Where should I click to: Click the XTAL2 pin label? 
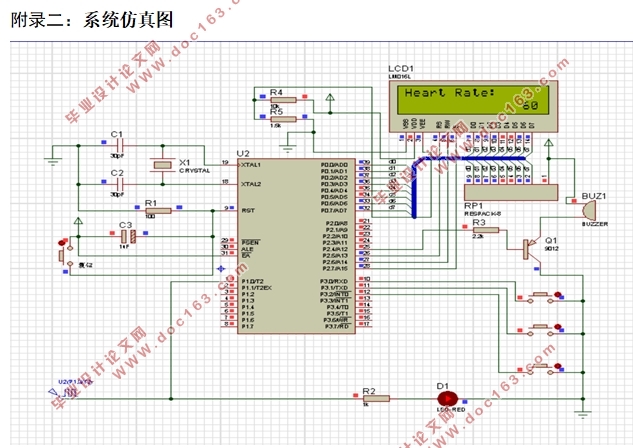(x=251, y=184)
